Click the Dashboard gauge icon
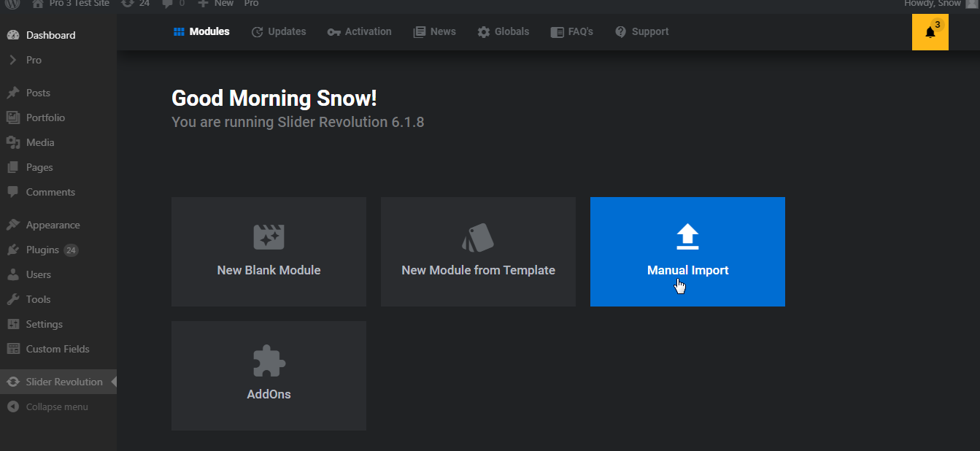 pos(12,35)
